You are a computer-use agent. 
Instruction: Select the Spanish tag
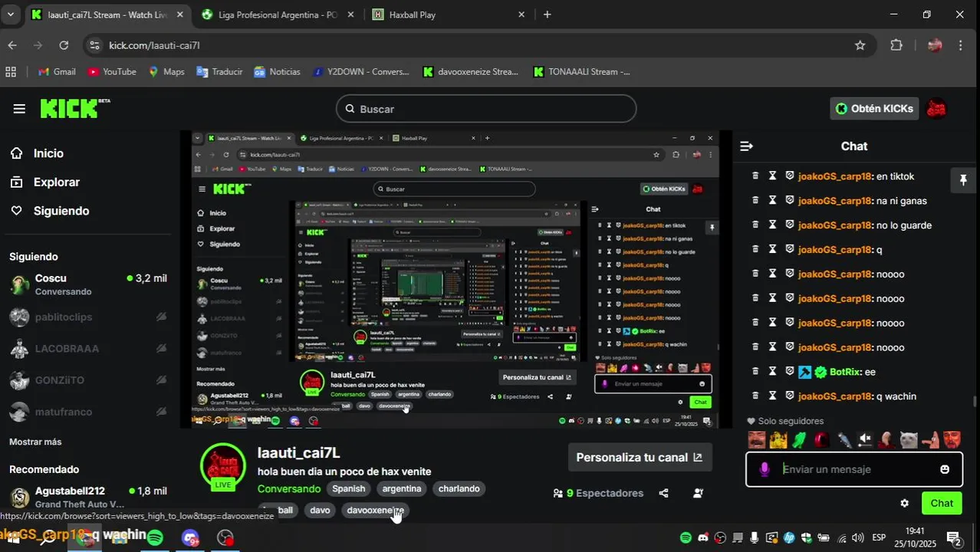pos(348,488)
